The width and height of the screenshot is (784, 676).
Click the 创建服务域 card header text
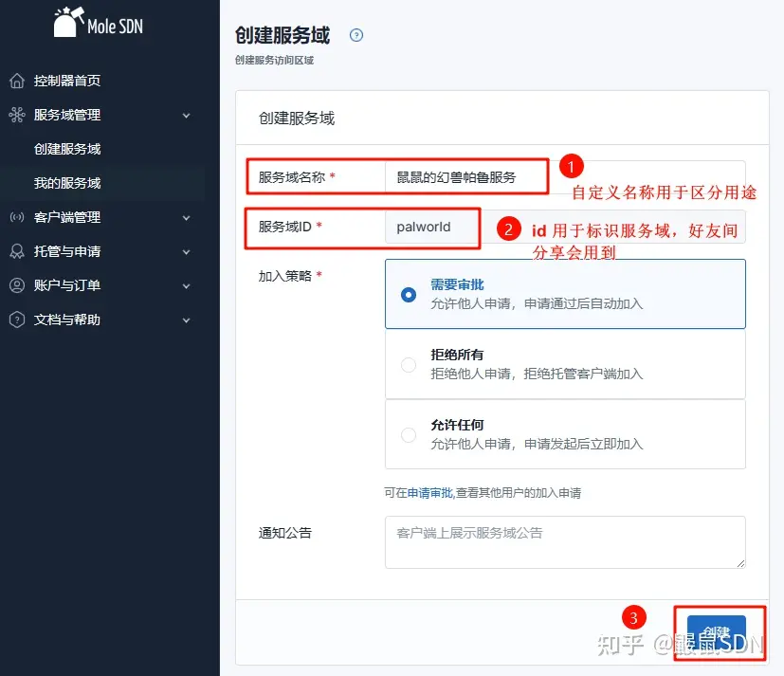(x=297, y=118)
